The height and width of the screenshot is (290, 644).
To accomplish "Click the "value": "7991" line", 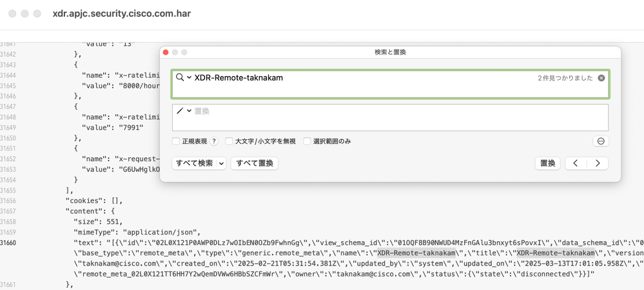I will point(113,128).
